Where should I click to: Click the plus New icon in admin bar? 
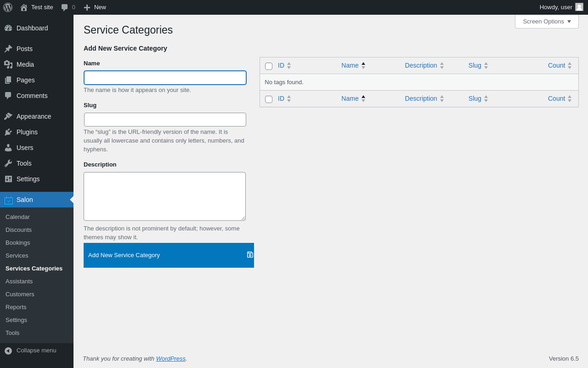[x=87, y=7]
